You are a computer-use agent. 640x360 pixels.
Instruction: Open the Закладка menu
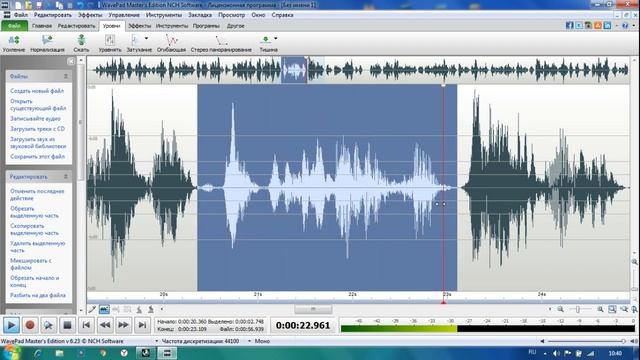coord(200,15)
